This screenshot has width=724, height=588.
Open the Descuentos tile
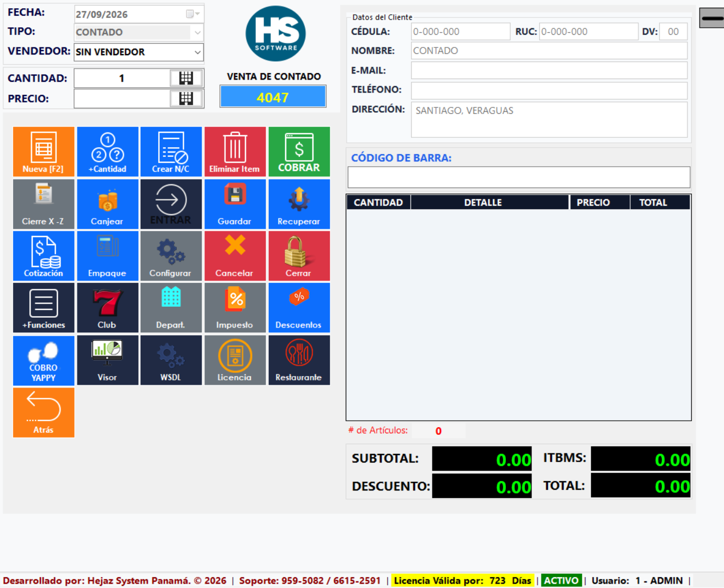[299, 307]
